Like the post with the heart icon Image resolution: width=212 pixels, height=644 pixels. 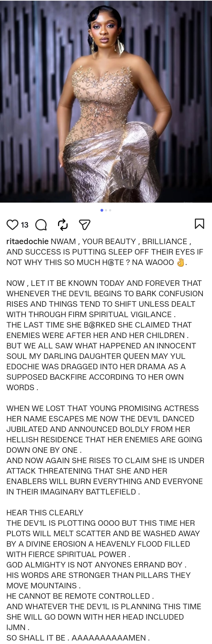point(12,225)
